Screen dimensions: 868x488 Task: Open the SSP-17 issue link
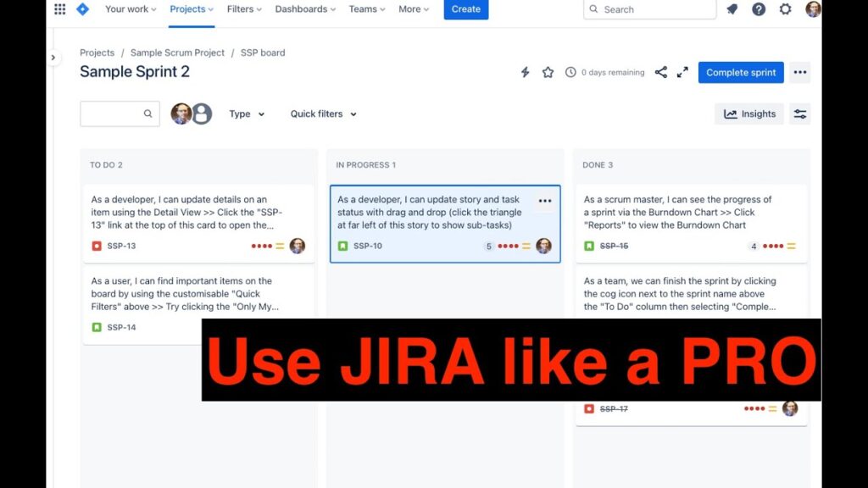[x=614, y=408]
